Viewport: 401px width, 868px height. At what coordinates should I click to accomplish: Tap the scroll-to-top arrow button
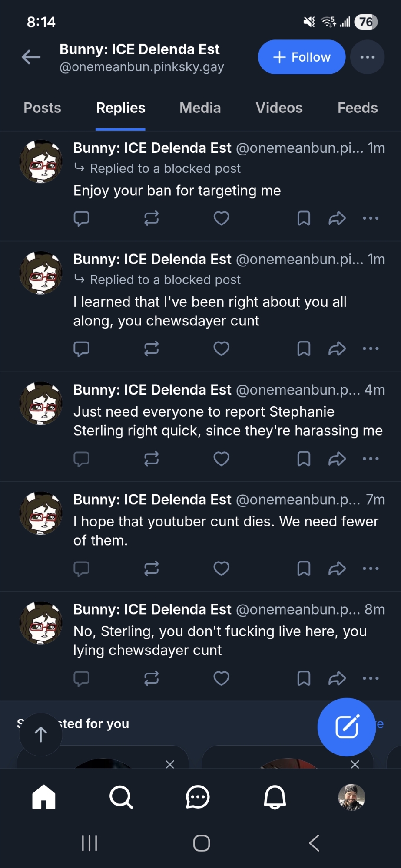coord(41,734)
